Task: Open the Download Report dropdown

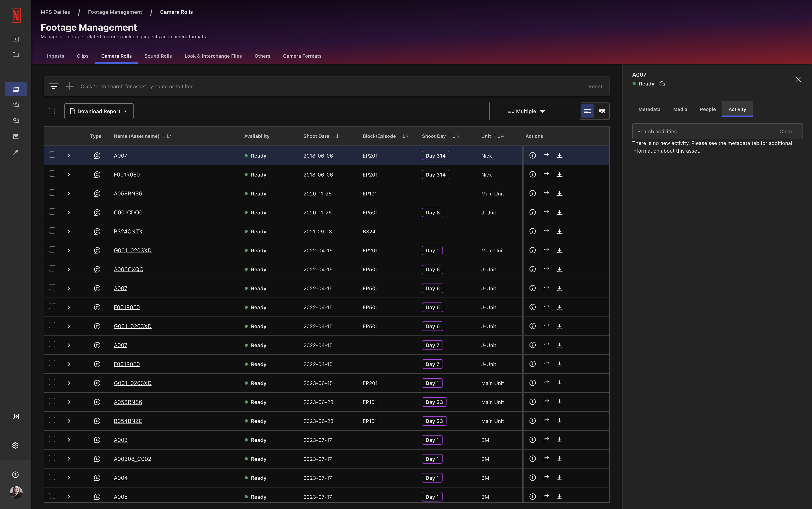Action: [99, 111]
